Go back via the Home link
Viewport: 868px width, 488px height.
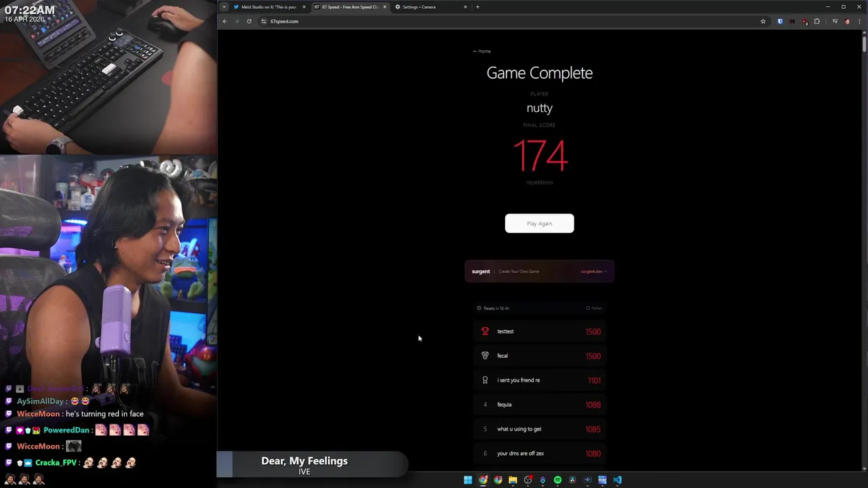tap(482, 52)
